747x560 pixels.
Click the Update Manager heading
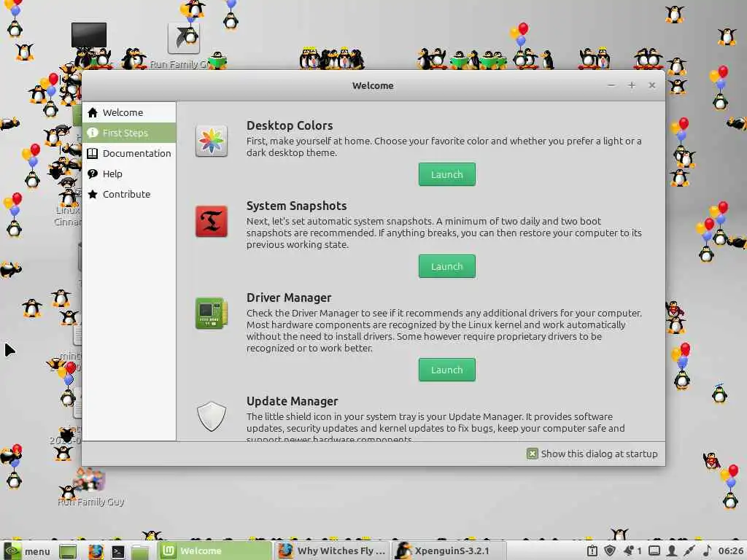click(292, 401)
